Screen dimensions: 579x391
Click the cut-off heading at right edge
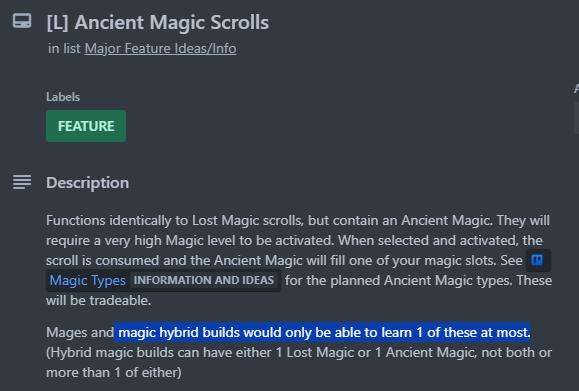click(x=576, y=89)
